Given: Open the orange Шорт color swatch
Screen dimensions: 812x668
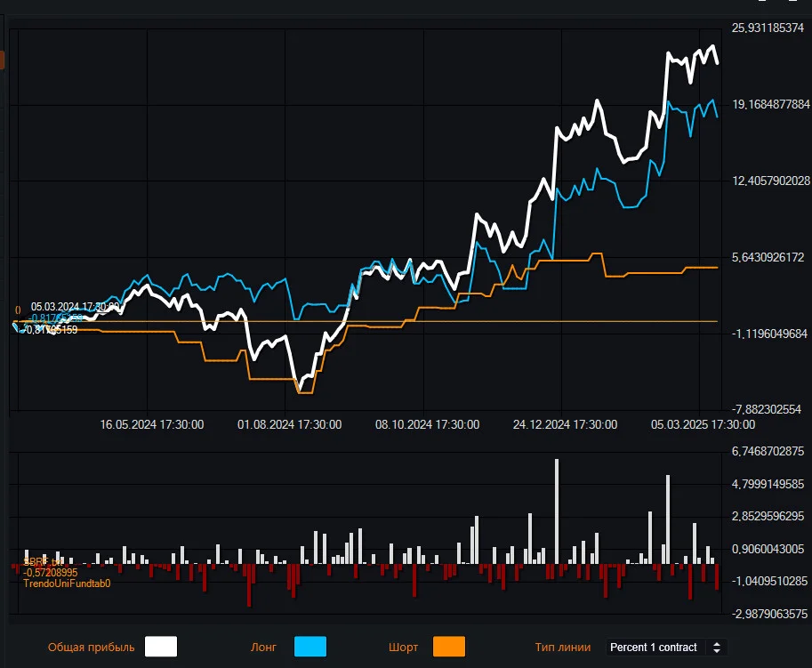Looking at the screenshot, I should tap(449, 647).
